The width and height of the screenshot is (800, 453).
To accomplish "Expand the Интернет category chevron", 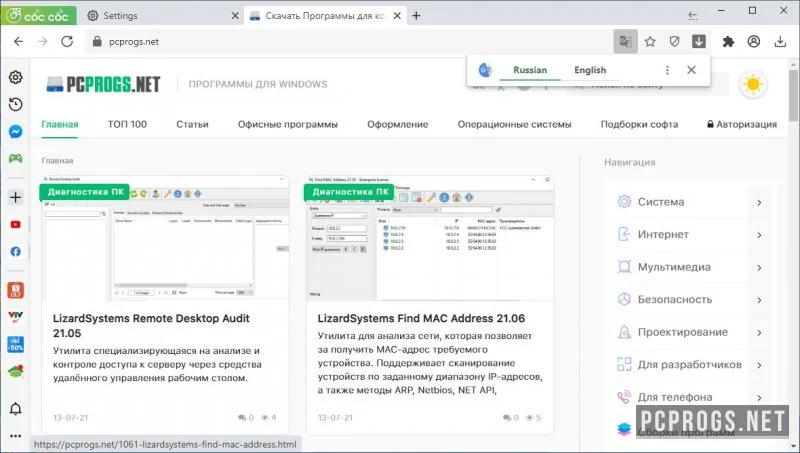I will pos(759,235).
